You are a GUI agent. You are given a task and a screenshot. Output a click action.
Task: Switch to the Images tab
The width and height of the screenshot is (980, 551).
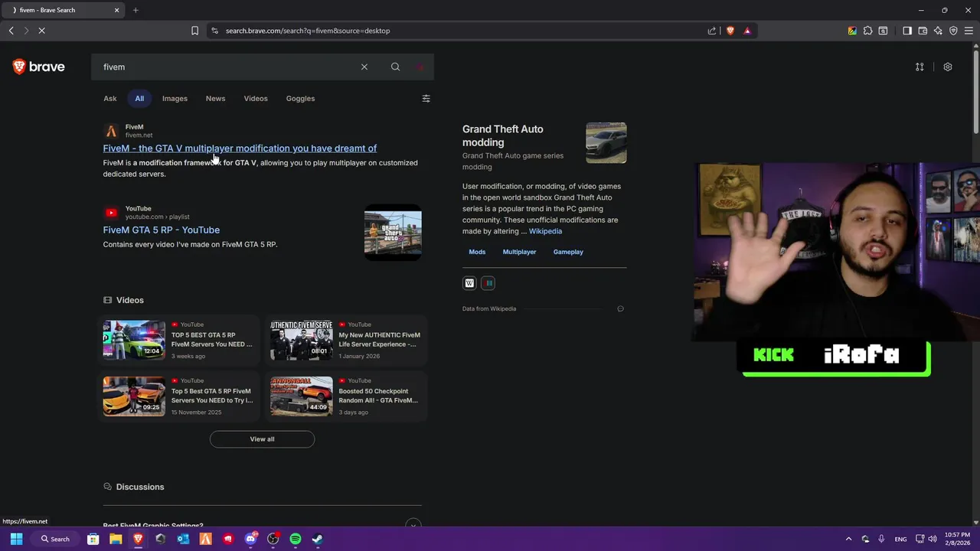click(x=175, y=98)
